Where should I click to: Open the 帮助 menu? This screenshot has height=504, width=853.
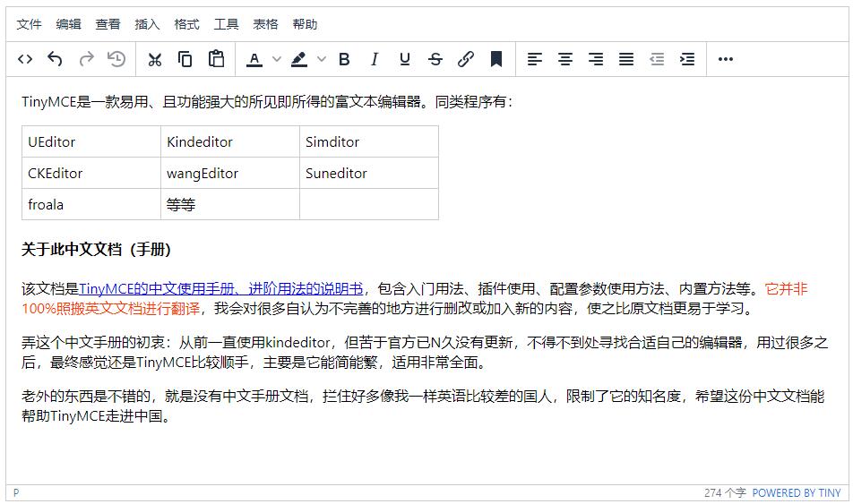(305, 24)
